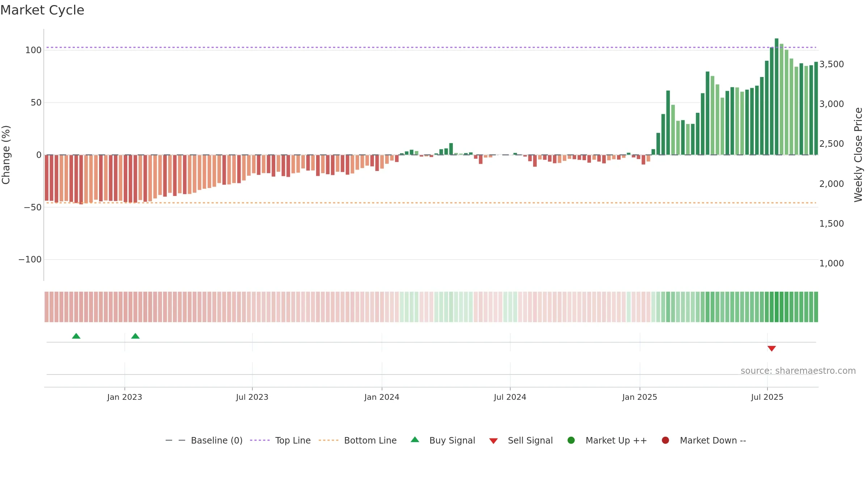Click the orange dotted bottom line
Viewport: 868px width, 488px height.
[x=431, y=203]
